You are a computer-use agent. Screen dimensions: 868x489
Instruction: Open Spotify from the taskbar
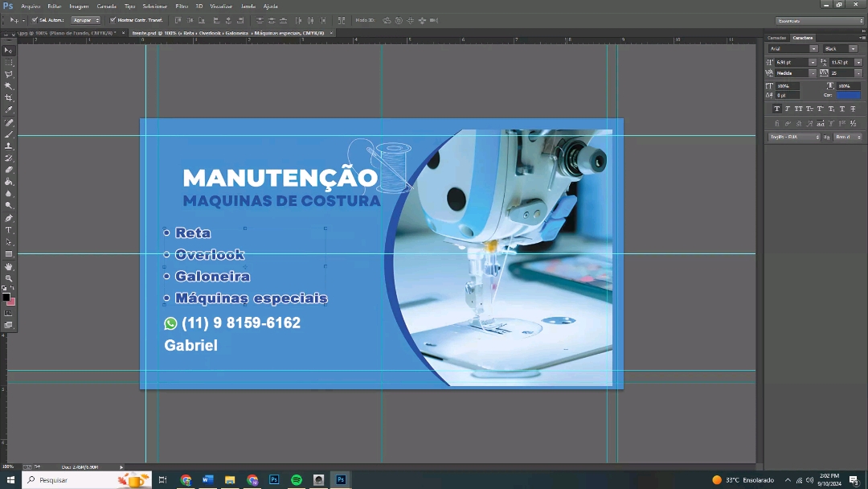pyautogui.click(x=297, y=480)
